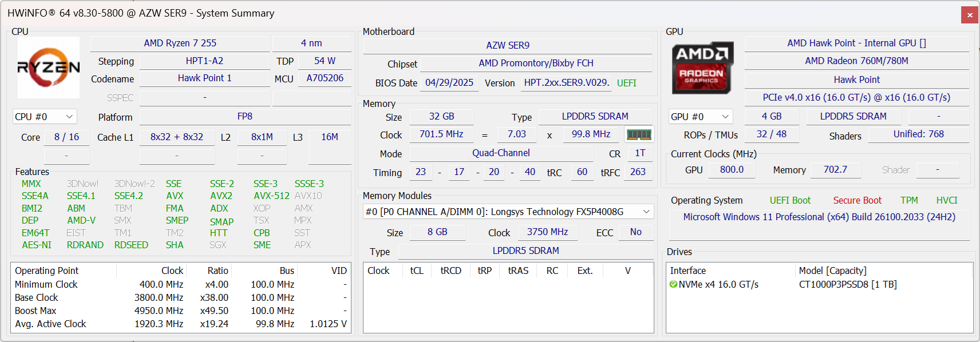Viewport: 980px width, 342px height.
Task: Click the PCIe v4.0 x16 link field
Action: (x=856, y=98)
